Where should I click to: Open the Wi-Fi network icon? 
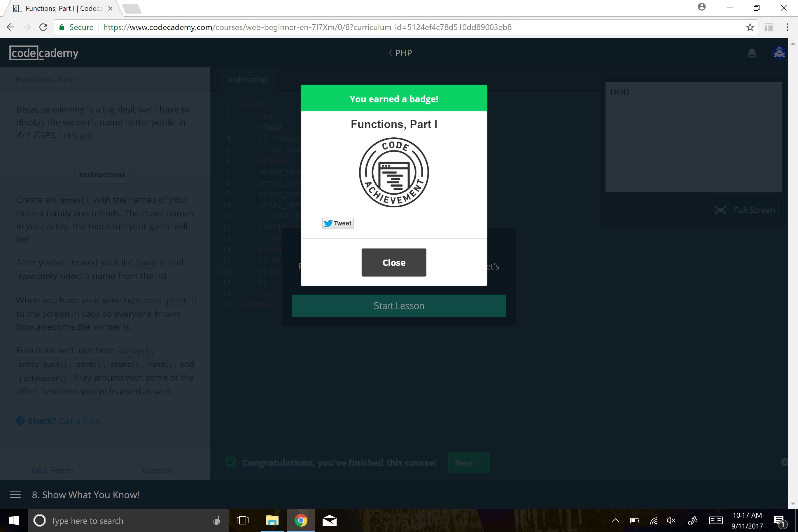[653, 520]
